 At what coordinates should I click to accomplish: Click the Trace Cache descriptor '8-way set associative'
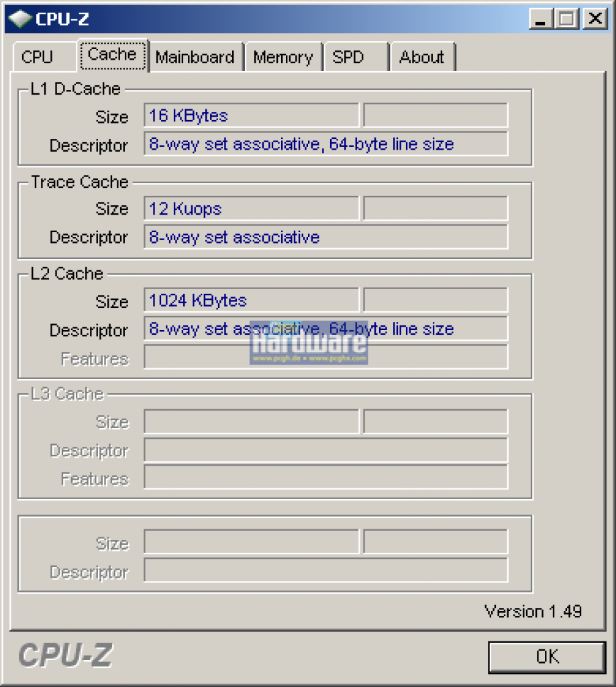[x=326, y=237]
